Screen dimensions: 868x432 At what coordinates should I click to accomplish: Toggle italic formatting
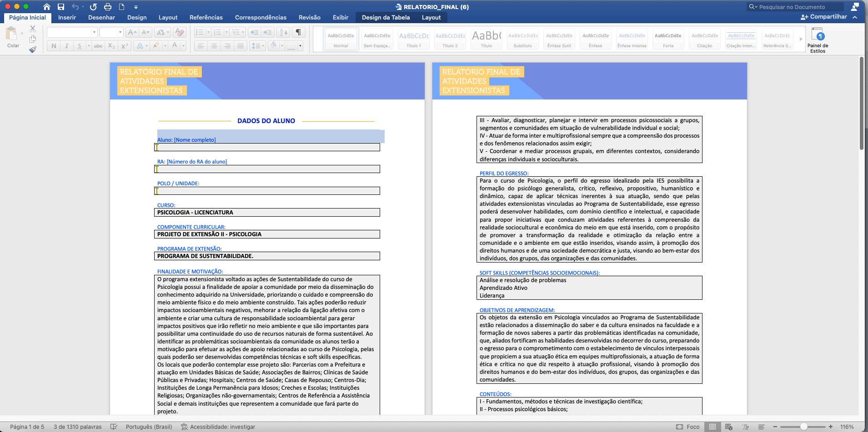[67, 46]
